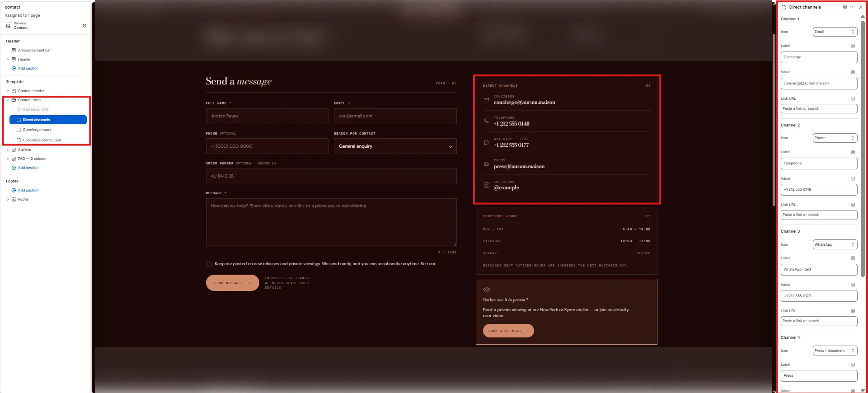Click the eye icon in the promo card
The image size is (868, 393).
(x=487, y=290)
